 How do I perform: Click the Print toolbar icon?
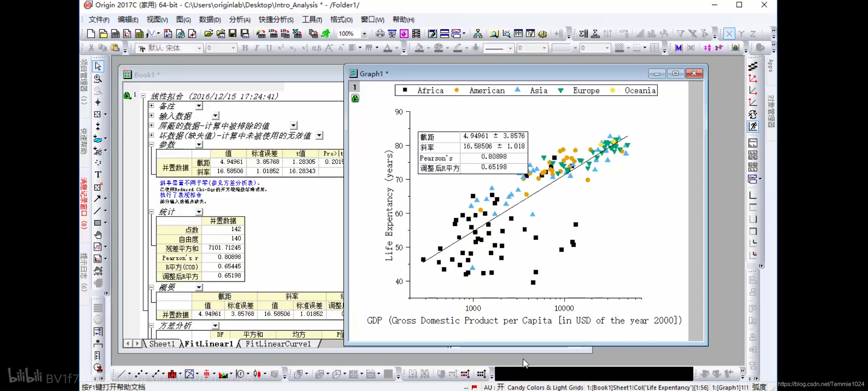coord(380,34)
